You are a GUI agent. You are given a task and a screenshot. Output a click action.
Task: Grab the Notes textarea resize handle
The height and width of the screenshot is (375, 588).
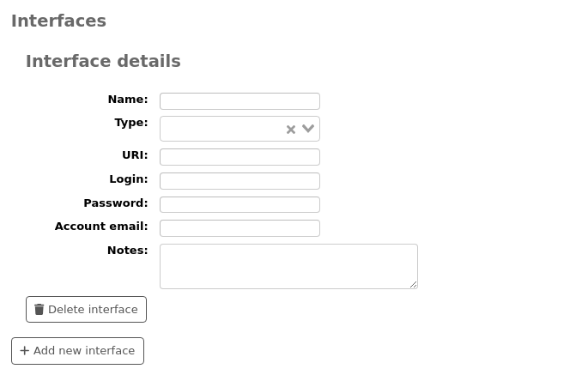click(413, 284)
